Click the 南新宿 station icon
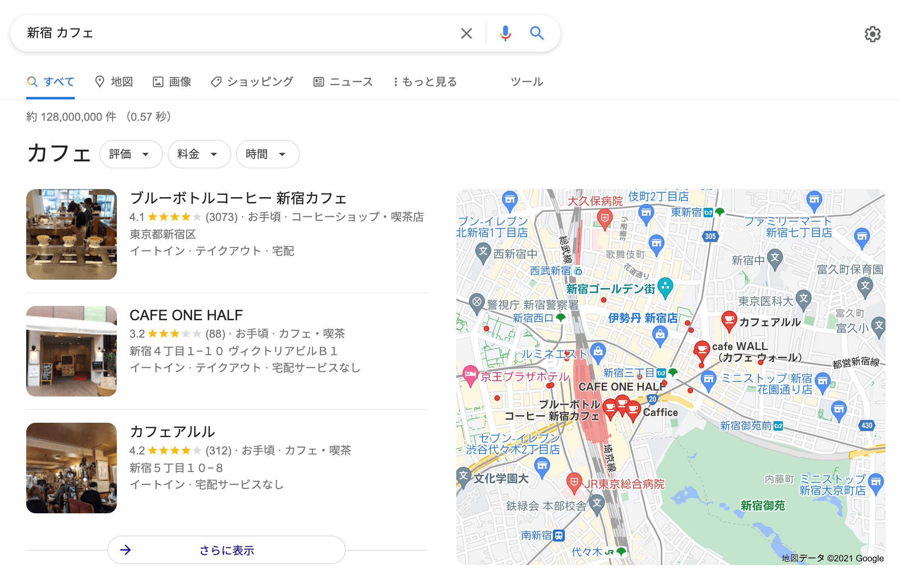This screenshot has height=588, width=899. 559,536
